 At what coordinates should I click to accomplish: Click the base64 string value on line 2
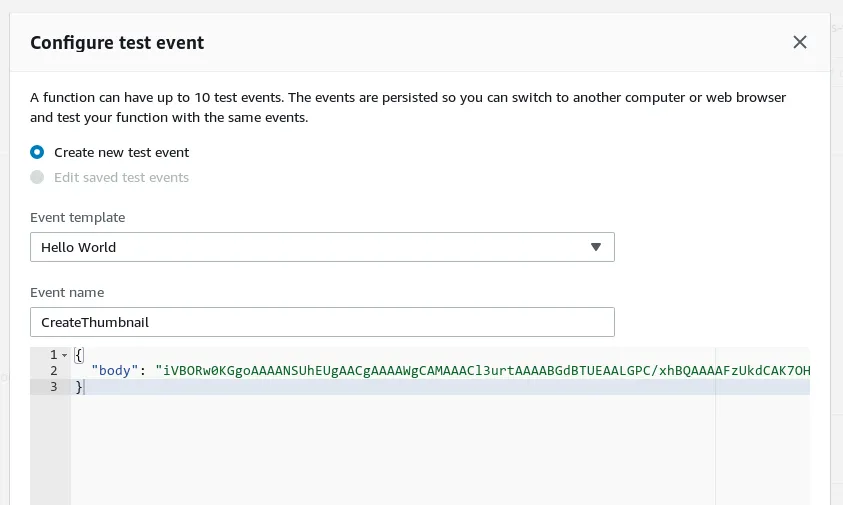pos(482,371)
